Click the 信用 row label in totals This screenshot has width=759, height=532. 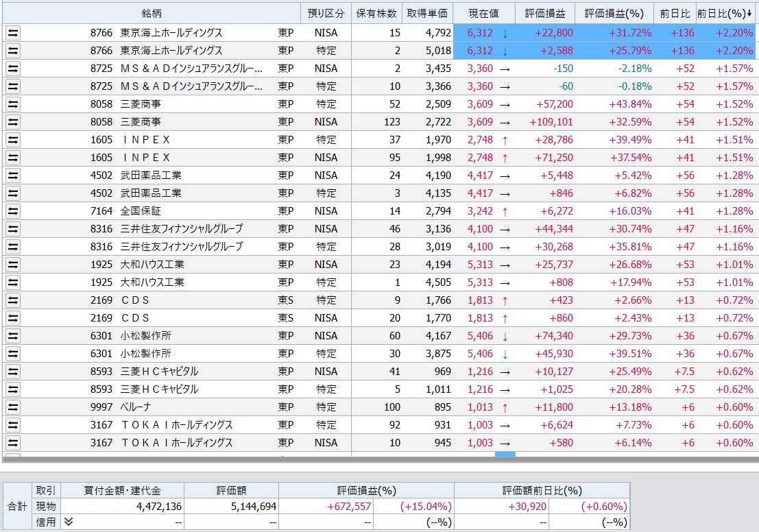(46, 522)
